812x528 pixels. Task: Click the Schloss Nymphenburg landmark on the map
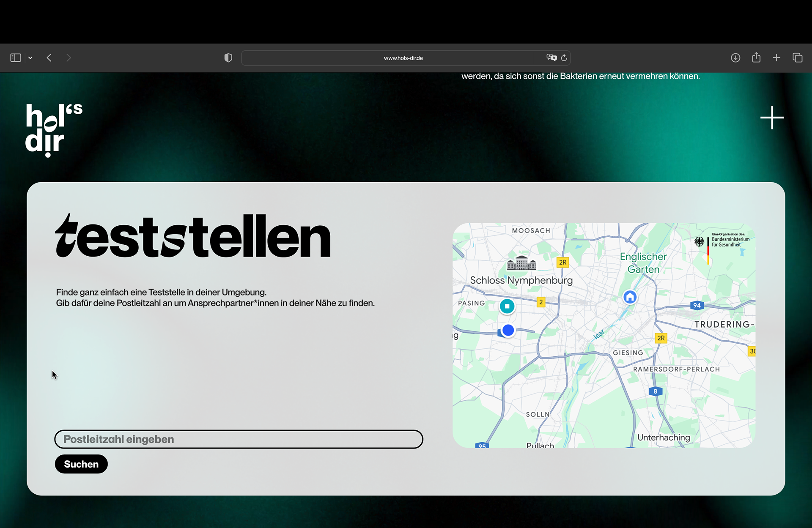tap(521, 264)
